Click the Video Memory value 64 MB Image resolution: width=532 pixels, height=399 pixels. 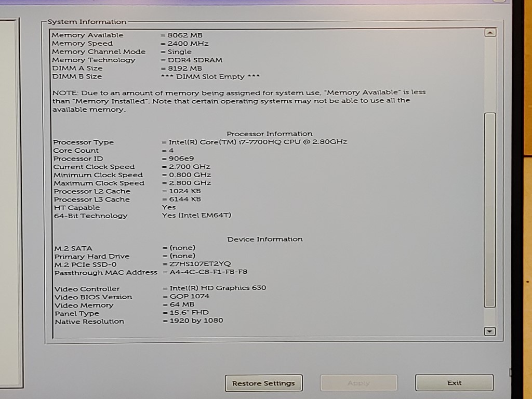pyautogui.click(x=182, y=304)
